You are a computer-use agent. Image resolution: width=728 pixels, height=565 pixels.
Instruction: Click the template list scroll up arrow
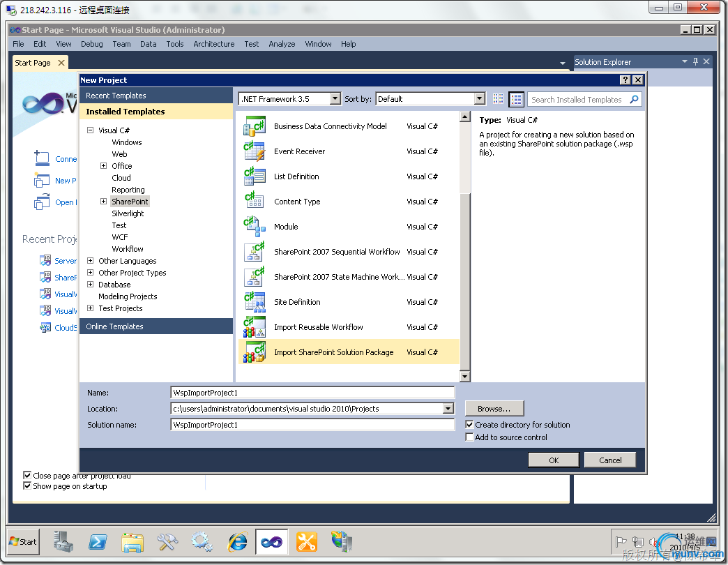464,116
